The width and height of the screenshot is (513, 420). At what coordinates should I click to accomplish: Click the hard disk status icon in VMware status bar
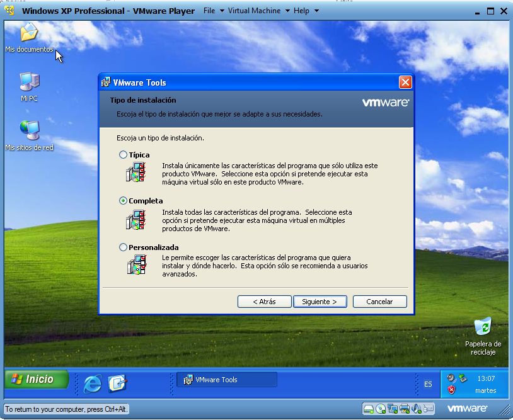(x=369, y=408)
